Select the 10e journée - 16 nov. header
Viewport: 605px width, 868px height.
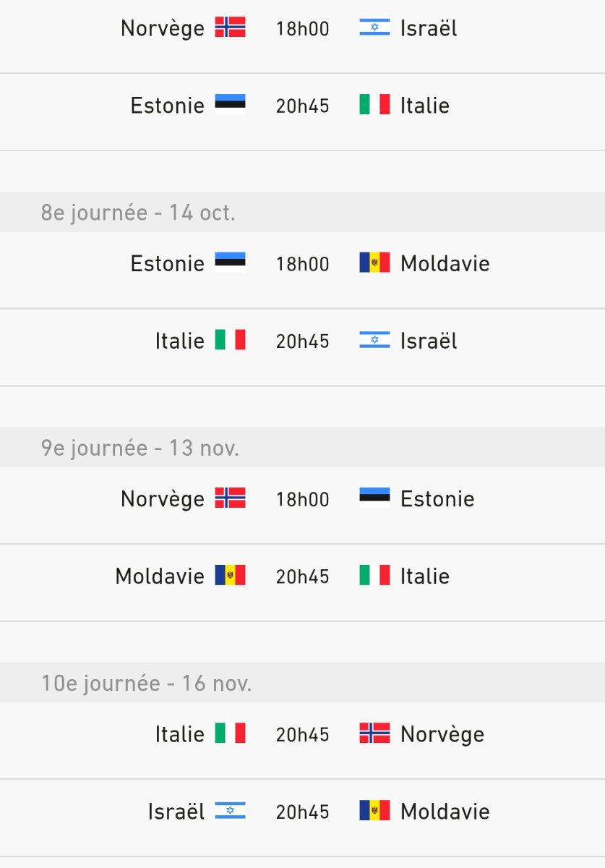pyautogui.click(x=302, y=682)
